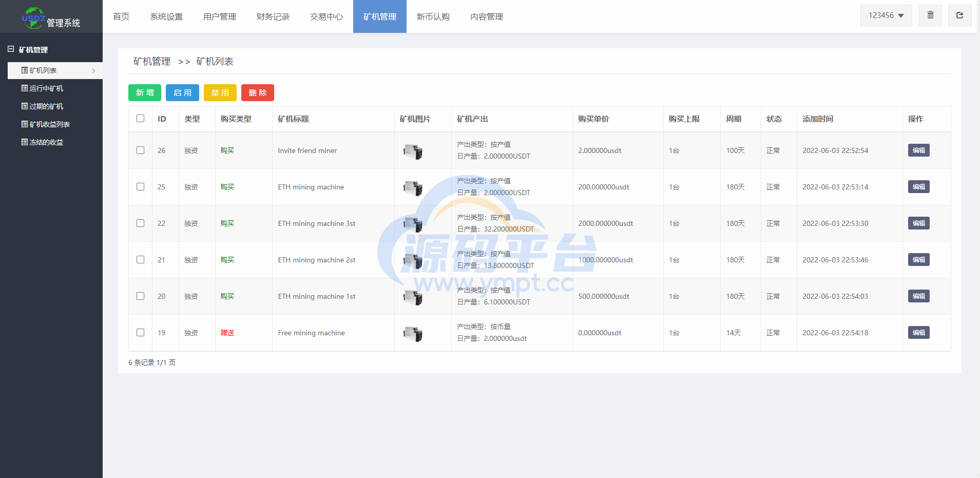Image resolution: width=980 pixels, height=478 pixels.
Task: Click the yellow 禁用 button
Action: tap(220, 93)
